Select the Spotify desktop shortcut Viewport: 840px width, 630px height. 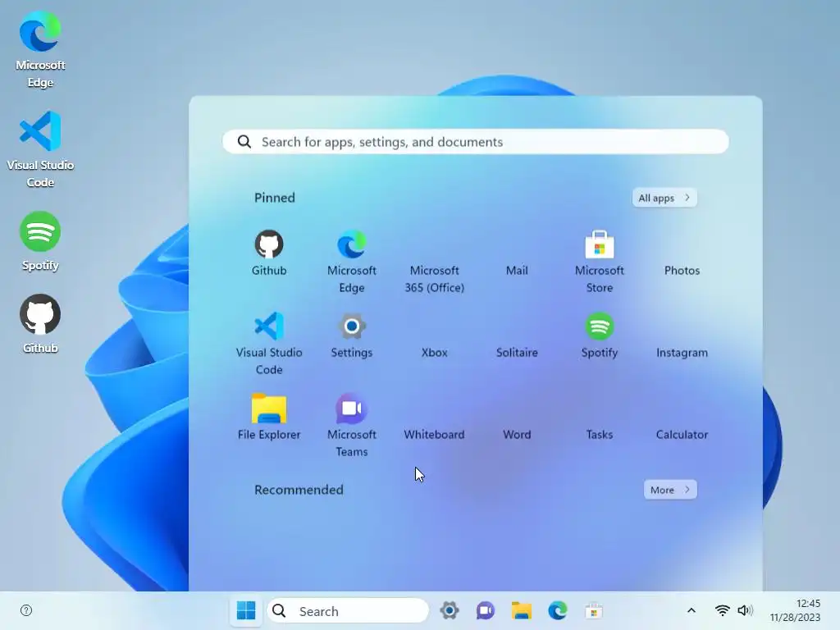point(40,242)
